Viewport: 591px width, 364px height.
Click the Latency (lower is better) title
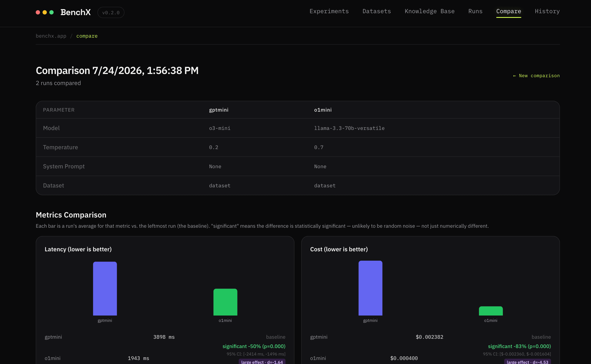[78, 249]
